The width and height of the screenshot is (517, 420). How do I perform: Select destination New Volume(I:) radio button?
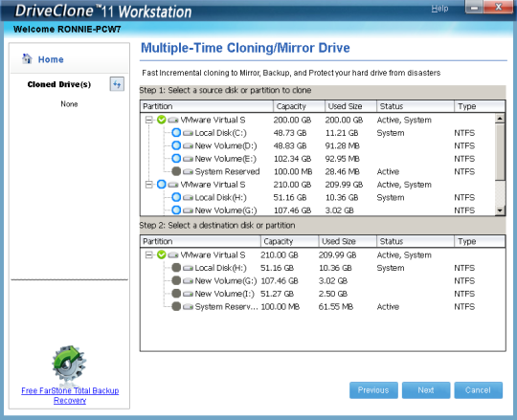176,294
